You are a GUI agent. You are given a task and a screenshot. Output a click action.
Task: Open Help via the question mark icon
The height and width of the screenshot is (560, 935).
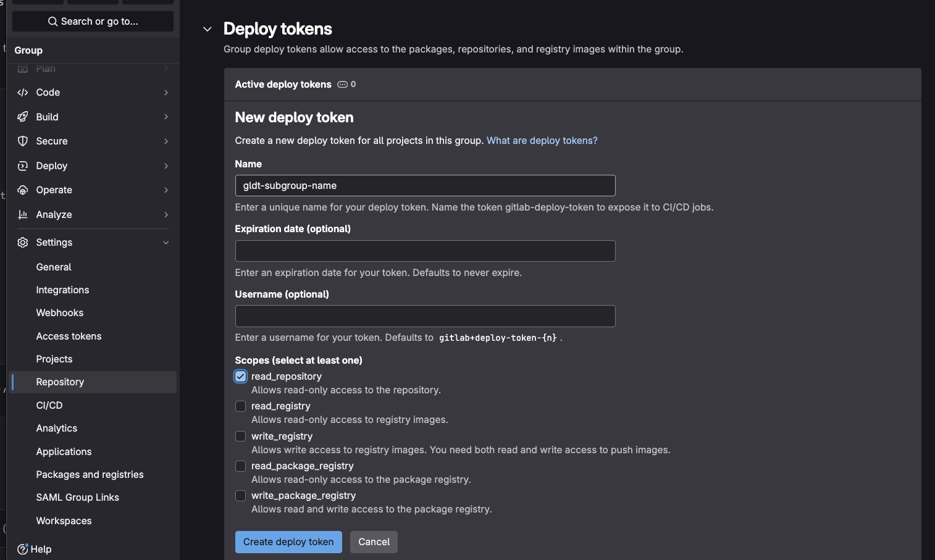pos(22,549)
